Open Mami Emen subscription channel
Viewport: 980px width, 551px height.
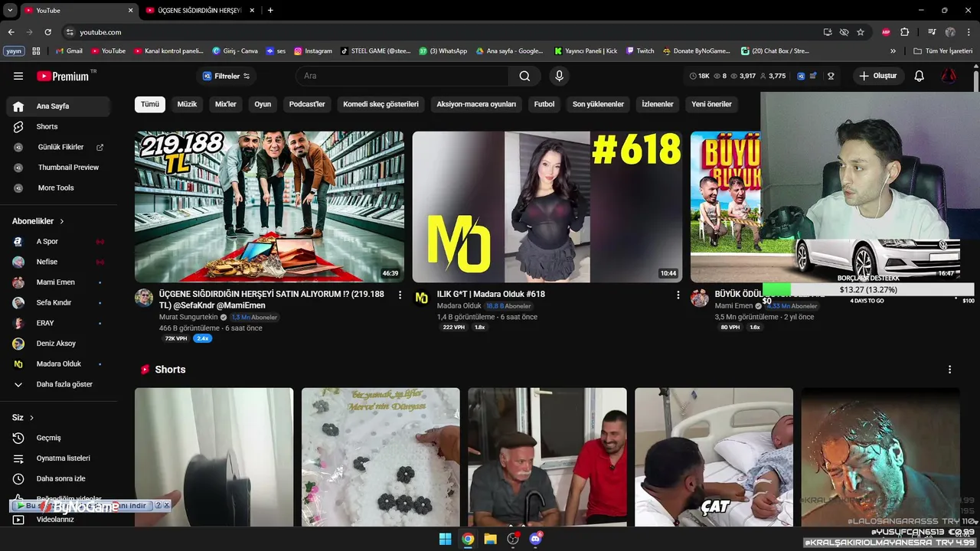pos(58,282)
